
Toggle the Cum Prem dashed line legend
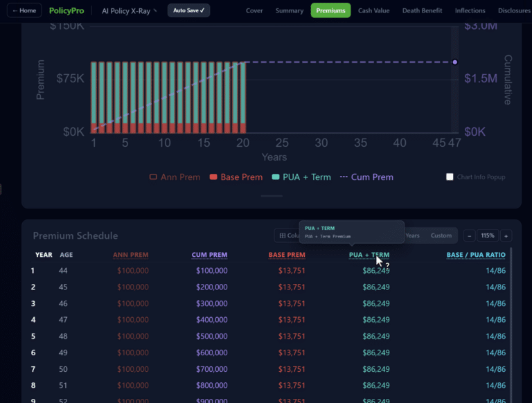pos(366,177)
